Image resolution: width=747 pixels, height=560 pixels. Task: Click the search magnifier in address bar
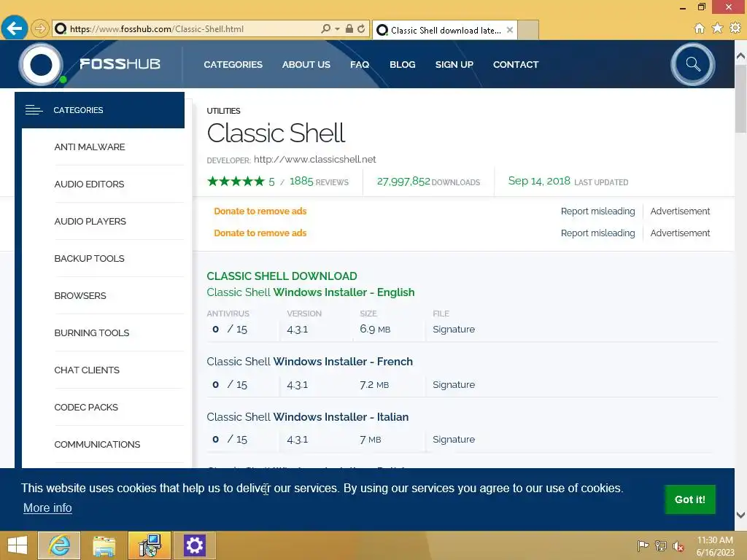(x=326, y=28)
